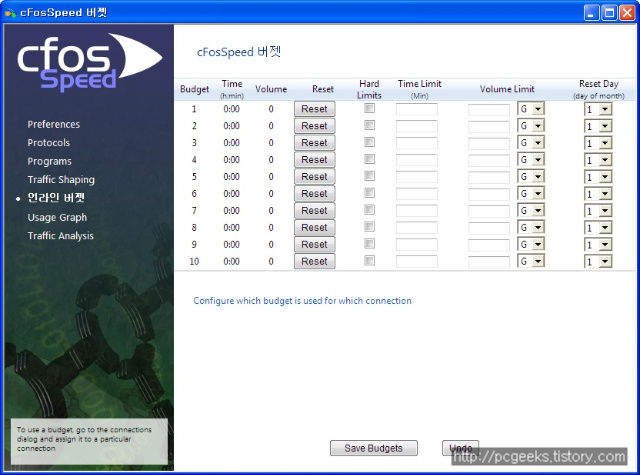Click Time Limit field for budget 4

[417, 160]
